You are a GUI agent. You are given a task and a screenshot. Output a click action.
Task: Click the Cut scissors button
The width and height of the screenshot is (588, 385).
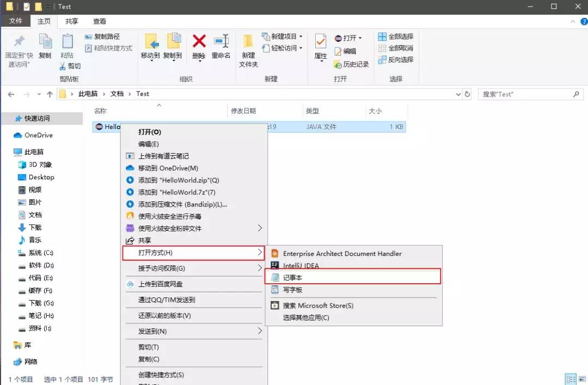tap(70, 66)
